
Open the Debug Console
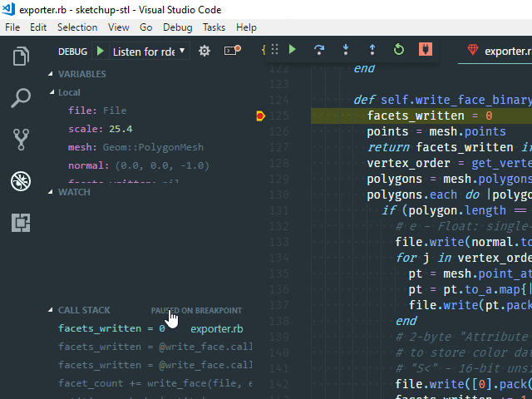click(232, 52)
